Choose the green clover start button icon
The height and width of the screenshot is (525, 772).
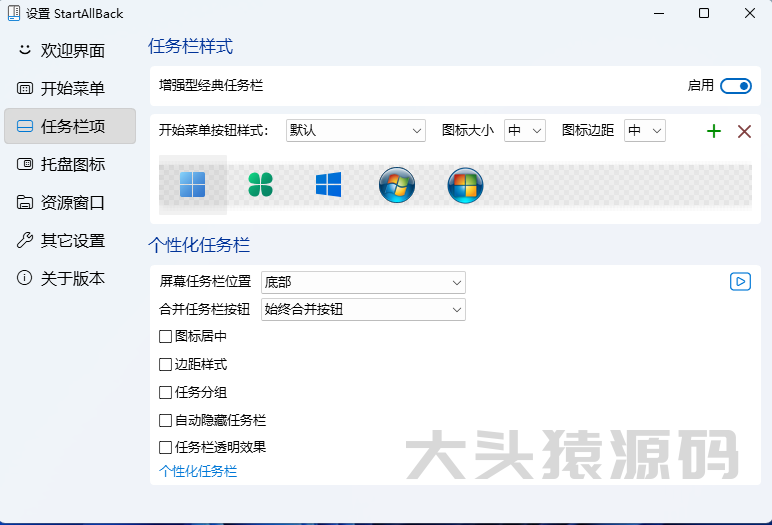click(x=260, y=185)
